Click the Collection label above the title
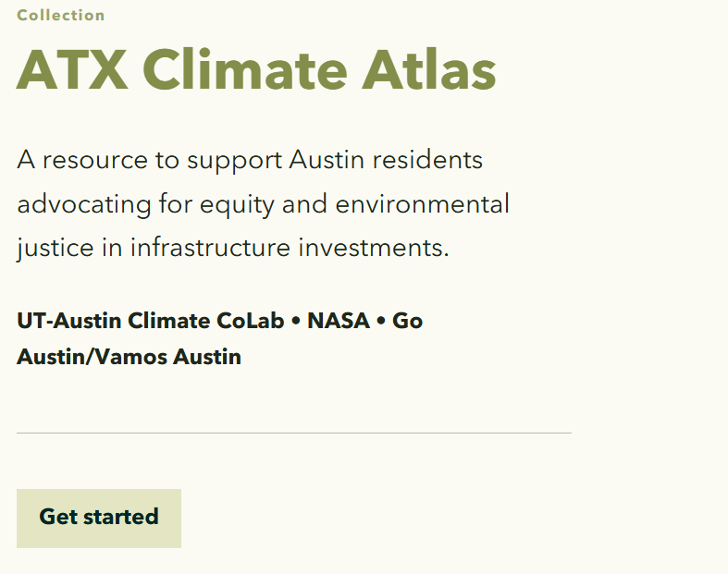728x574 pixels. (x=61, y=15)
